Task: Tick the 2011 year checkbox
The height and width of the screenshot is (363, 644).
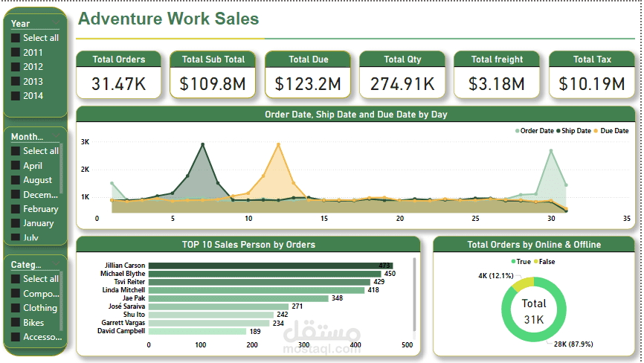Action: click(16, 52)
